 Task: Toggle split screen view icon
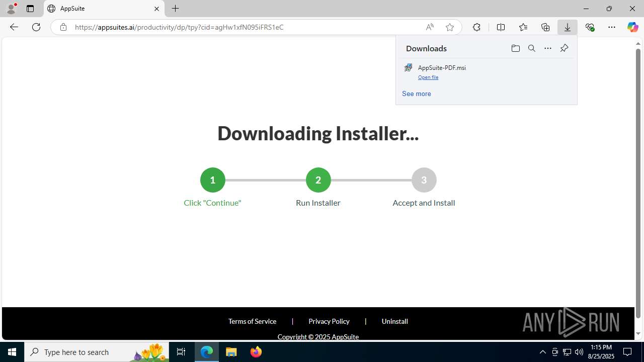[501, 27]
